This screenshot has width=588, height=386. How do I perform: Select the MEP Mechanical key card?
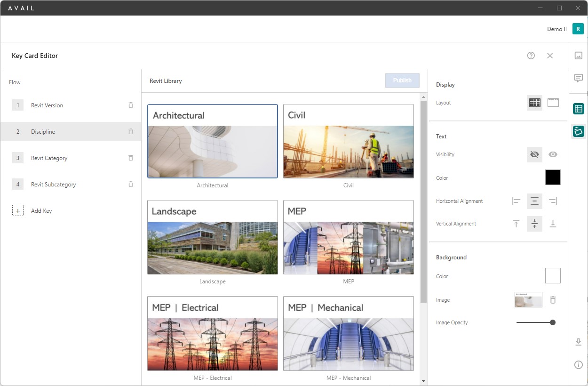pos(349,333)
